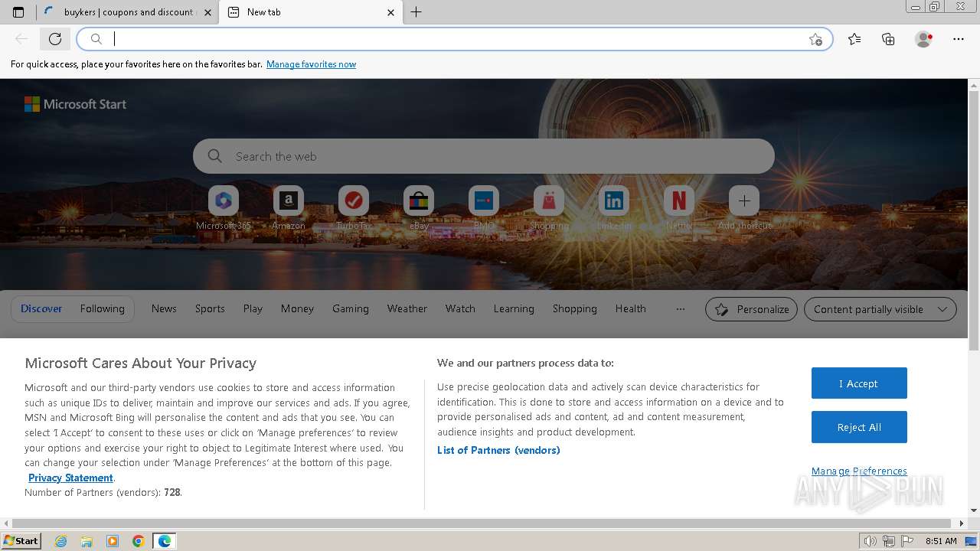The width and height of the screenshot is (980, 551).
Task: Open the BMO shortcut
Action: [484, 208]
